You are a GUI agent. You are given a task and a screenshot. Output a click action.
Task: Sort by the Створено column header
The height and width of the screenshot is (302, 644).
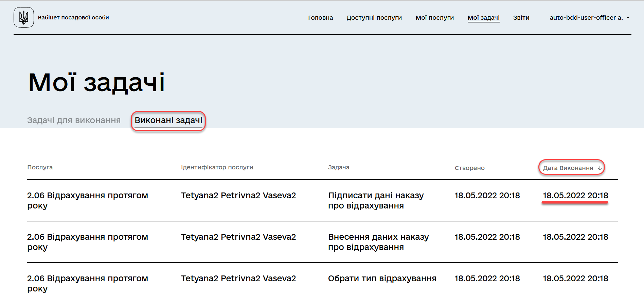pyautogui.click(x=469, y=168)
